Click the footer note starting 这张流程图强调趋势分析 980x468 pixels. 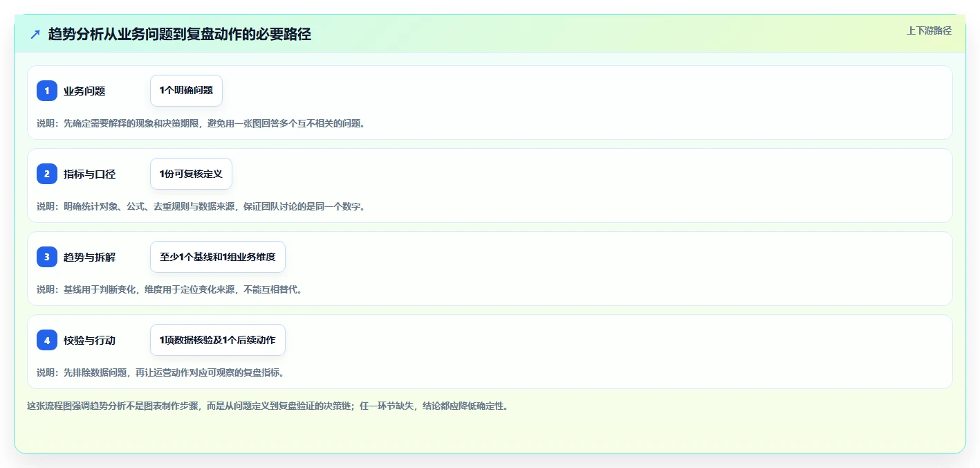coord(268,406)
